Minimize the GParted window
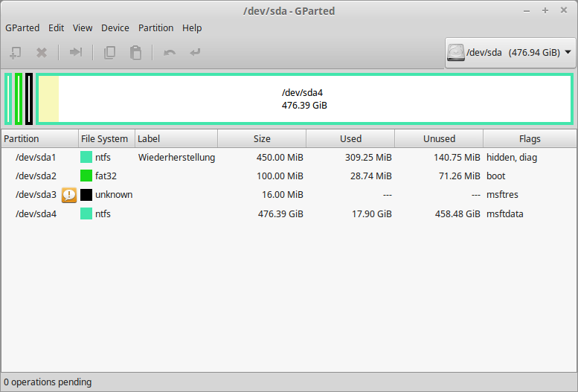This screenshot has height=392, width=578. (x=527, y=10)
